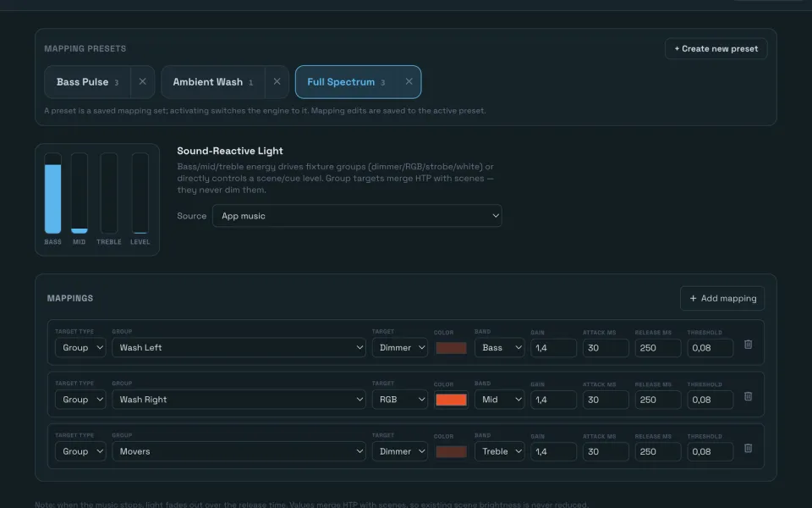Open the Treble band dropdown
The width and height of the screenshot is (812, 508).
(499, 451)
